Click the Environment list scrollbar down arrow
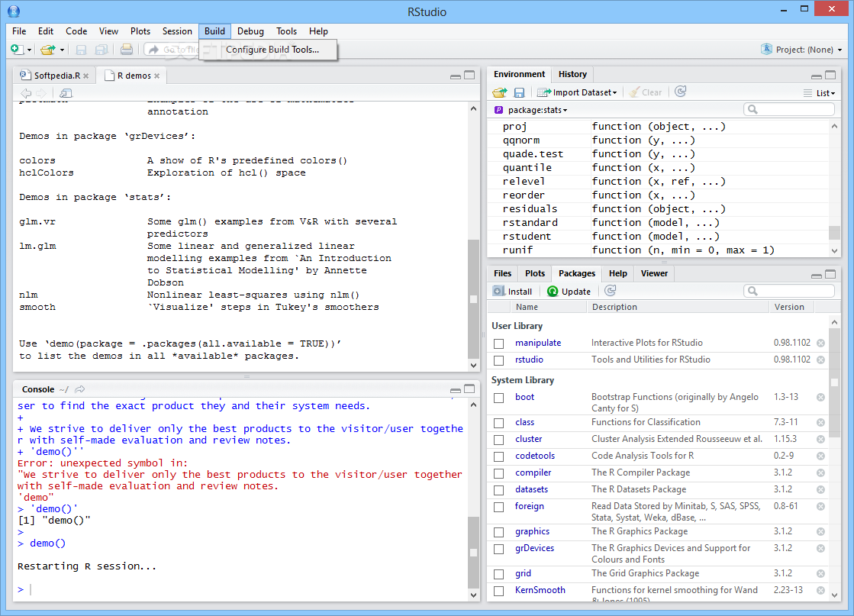Screen dimensions: 854x616 (x=834, y=250)
